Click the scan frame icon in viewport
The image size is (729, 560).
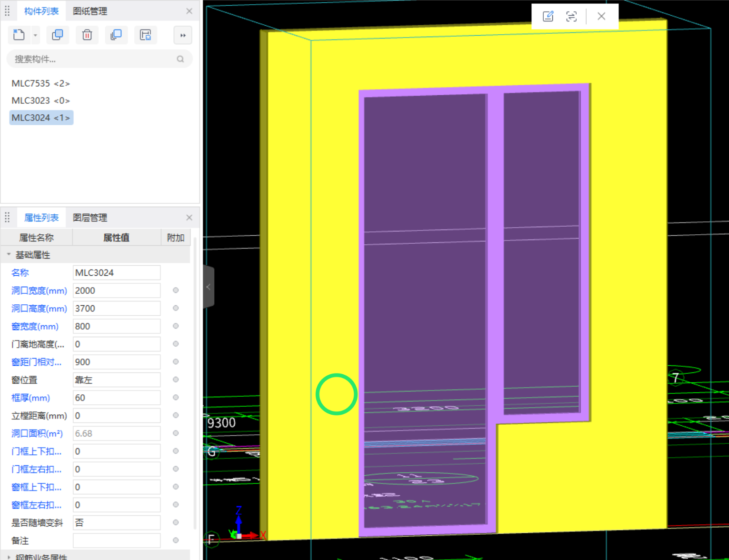click(x=571, y=16)
